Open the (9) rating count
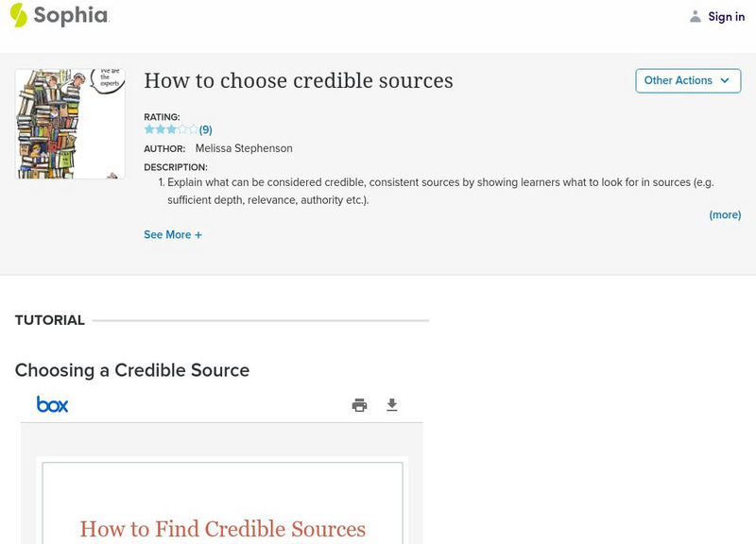This screenshot has height=544, width=756. click(x=206, y=130)
